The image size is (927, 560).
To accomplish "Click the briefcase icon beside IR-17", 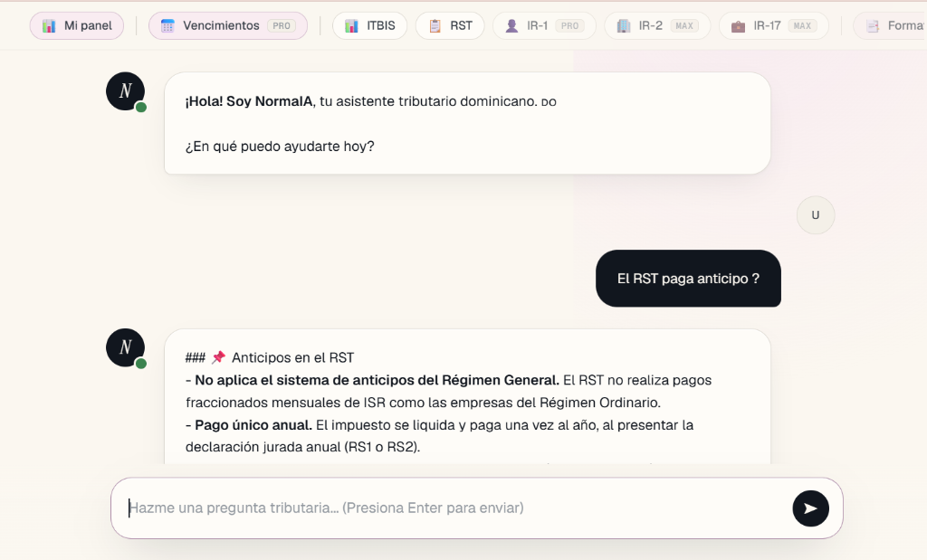I will click(739, 26).
